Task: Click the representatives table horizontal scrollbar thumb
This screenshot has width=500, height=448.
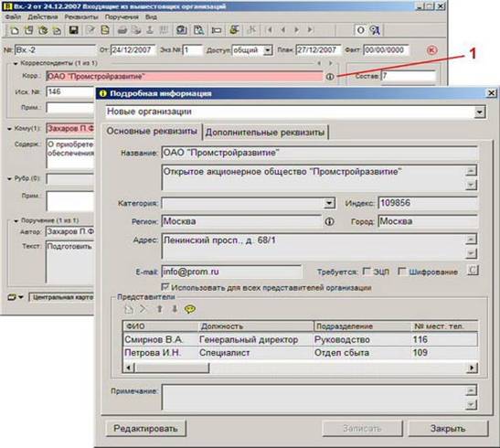Action: pyautogui.click(x=172, y=368)
